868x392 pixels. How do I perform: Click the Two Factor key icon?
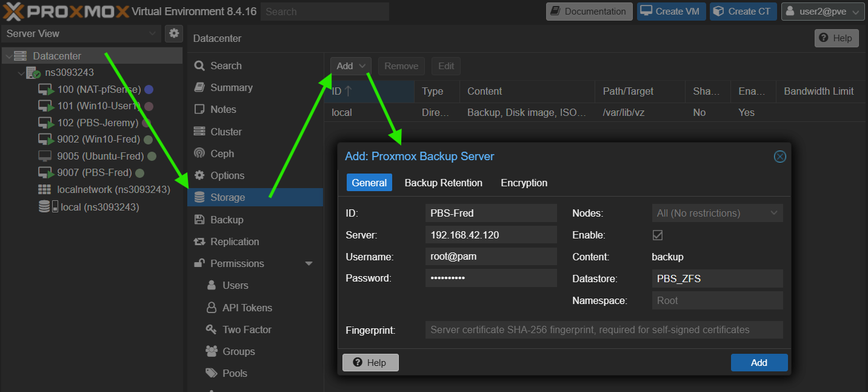[x=211, y=329]
